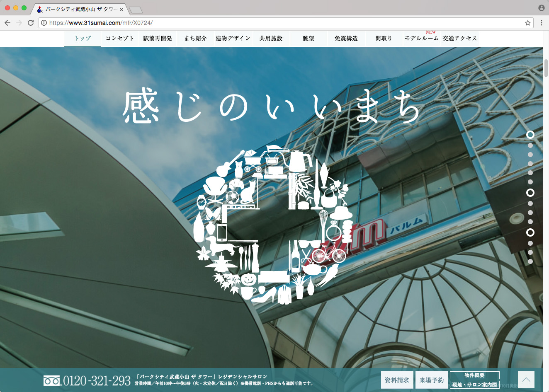Go back with the browser back arrow

pos(7,23)
